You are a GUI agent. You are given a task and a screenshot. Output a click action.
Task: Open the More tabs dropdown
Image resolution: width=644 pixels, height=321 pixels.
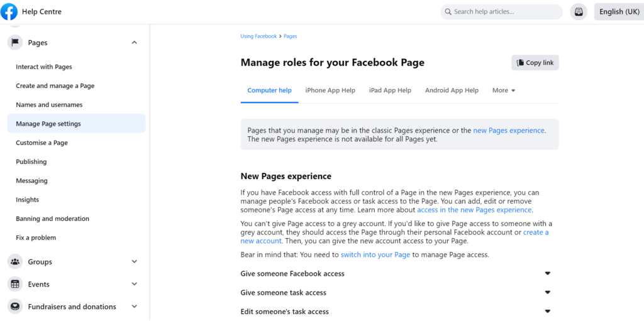click(x=503, y=90)
